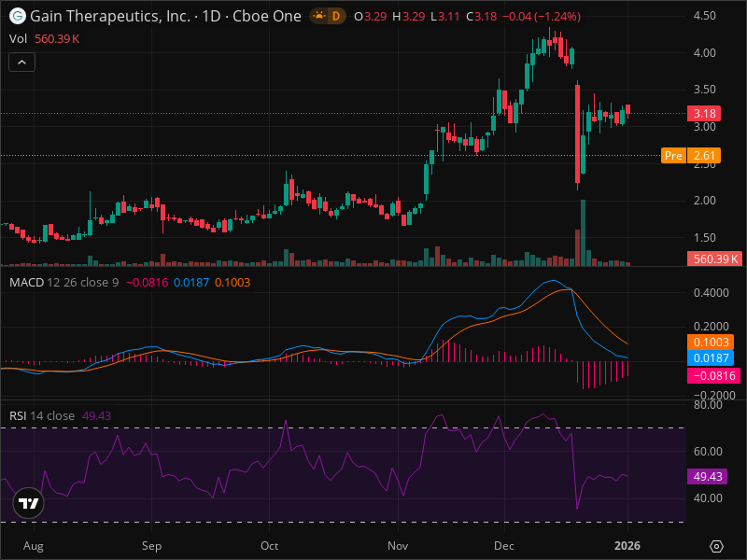Click the blue 0.0187 MACD axis label
The image size is (747, 560).
tap(711, 358)
